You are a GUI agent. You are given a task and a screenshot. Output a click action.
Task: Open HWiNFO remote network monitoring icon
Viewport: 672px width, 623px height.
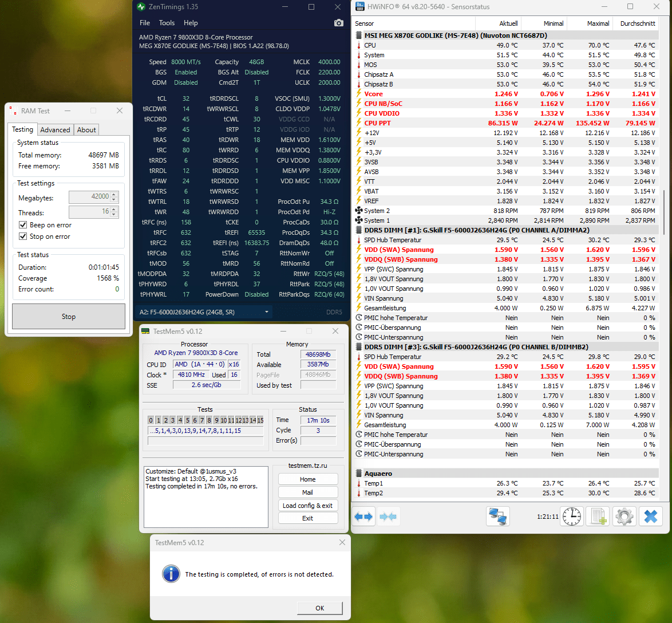[497, 516]
